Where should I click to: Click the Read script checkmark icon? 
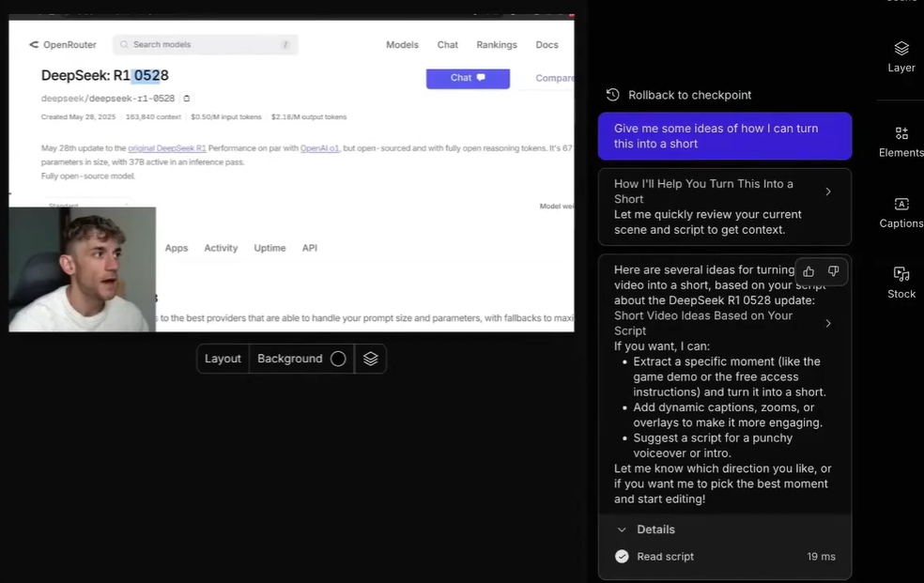point(622,557)
